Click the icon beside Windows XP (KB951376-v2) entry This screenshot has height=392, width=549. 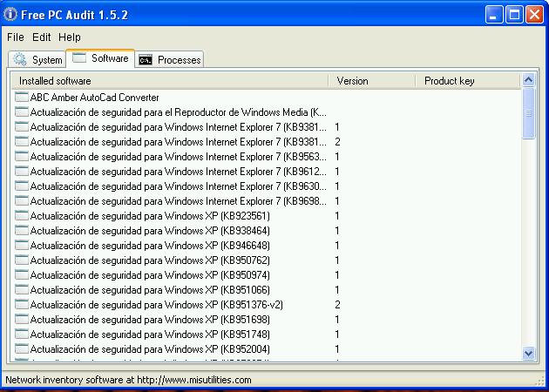(22, 305)
